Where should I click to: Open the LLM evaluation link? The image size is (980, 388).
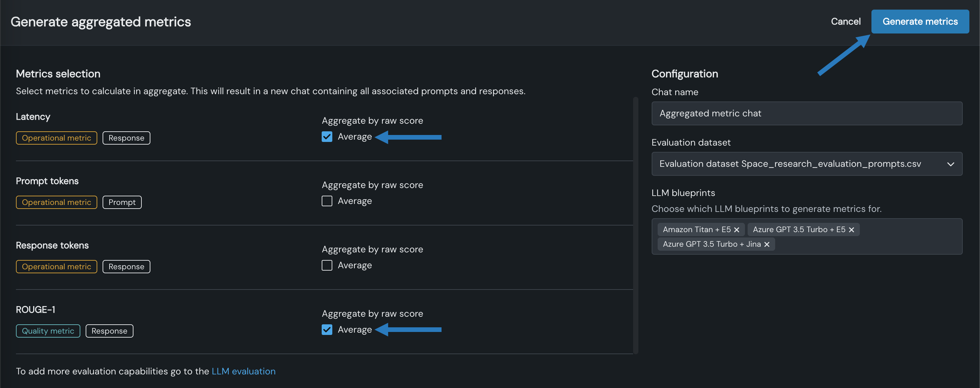[x=243, y=371]
